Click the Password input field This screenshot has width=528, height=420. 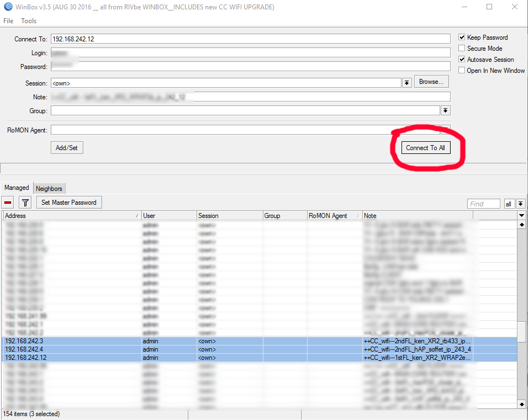[251, 67]
